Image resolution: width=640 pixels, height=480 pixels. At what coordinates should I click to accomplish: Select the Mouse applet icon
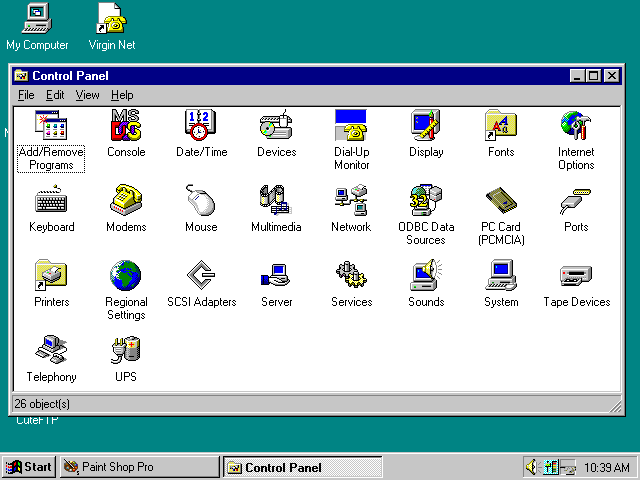[x=201, y=200]
